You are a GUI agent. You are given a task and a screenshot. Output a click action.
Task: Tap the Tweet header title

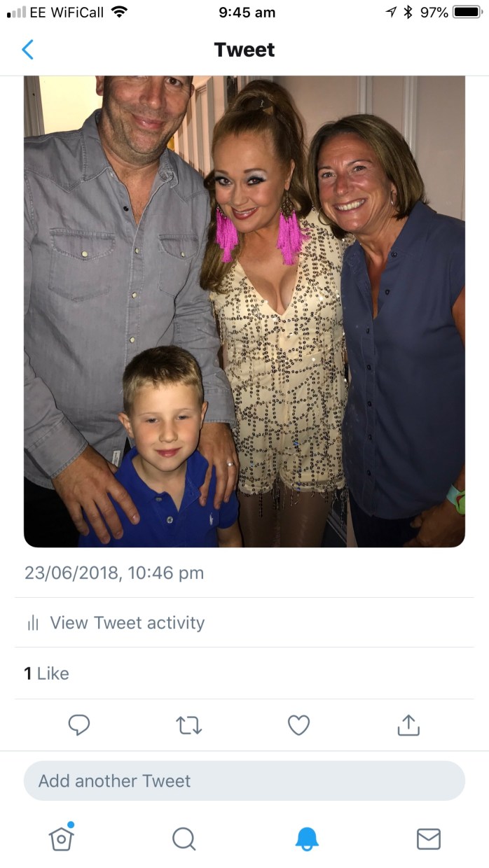[245, 50]
